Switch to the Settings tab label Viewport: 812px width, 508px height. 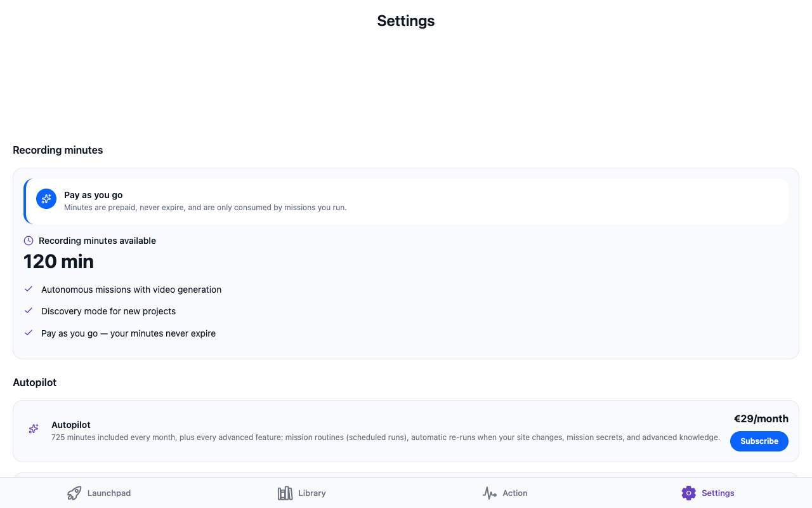pos(718,493)
